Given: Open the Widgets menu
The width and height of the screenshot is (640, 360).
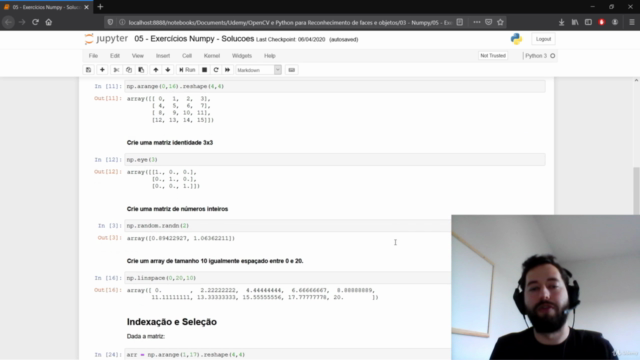Looking at the screenshot, I should [x=242, y=56].
